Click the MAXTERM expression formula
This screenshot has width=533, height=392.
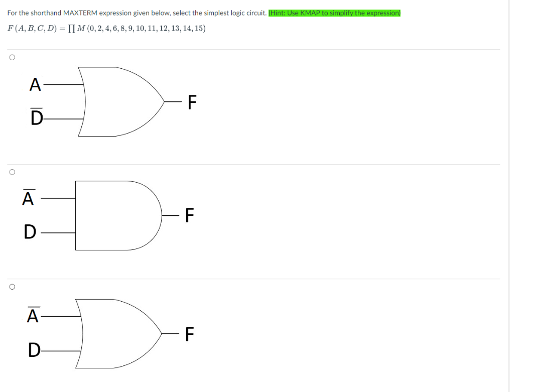(x=105, y=29)
